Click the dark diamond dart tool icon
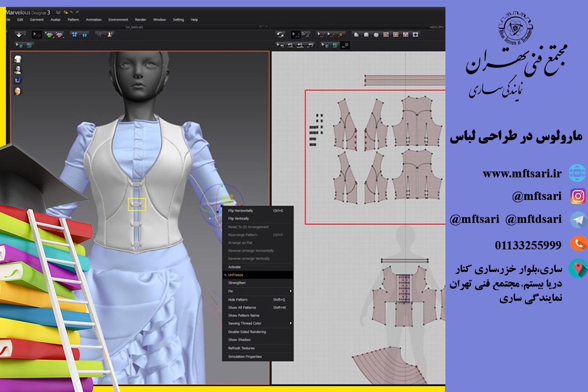 point(416,35)
